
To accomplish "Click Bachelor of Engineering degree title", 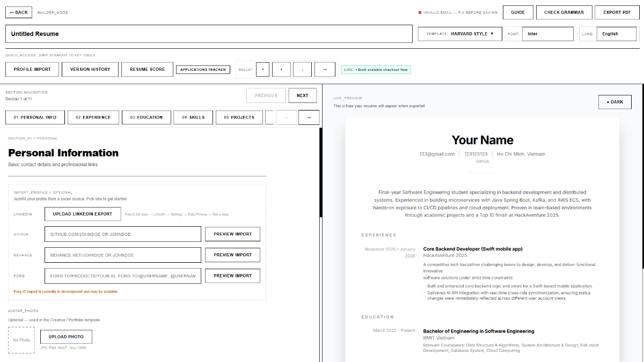I will pos(479,331).
